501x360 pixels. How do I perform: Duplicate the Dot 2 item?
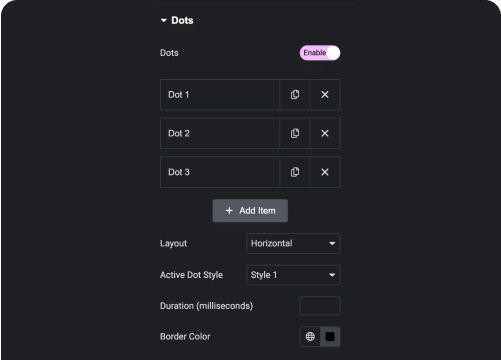click(x=295, y=133)
